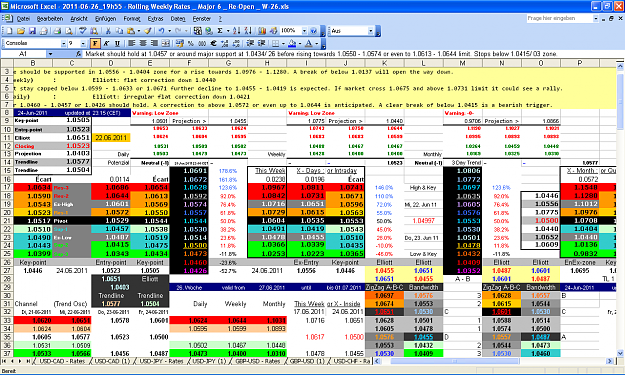Open the Borders dropdown arrow
The height and width of the screenshot is (375, 625).
click(x=283, y=43)
